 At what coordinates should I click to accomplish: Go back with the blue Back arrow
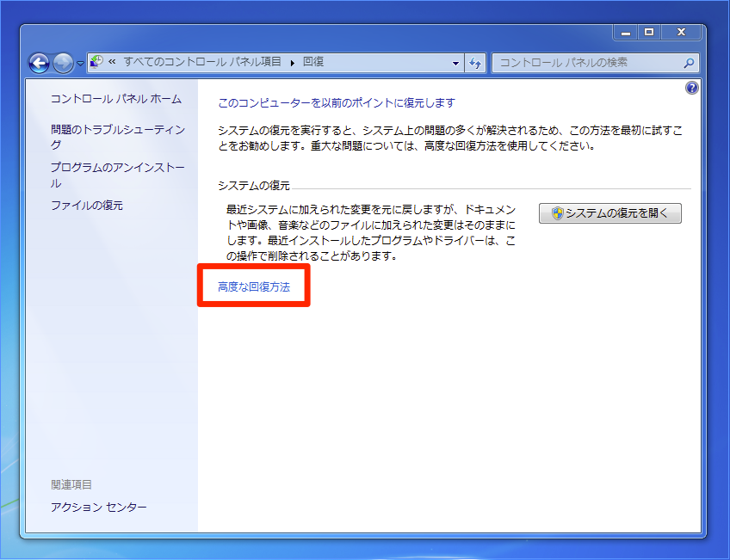pos(39,63)
